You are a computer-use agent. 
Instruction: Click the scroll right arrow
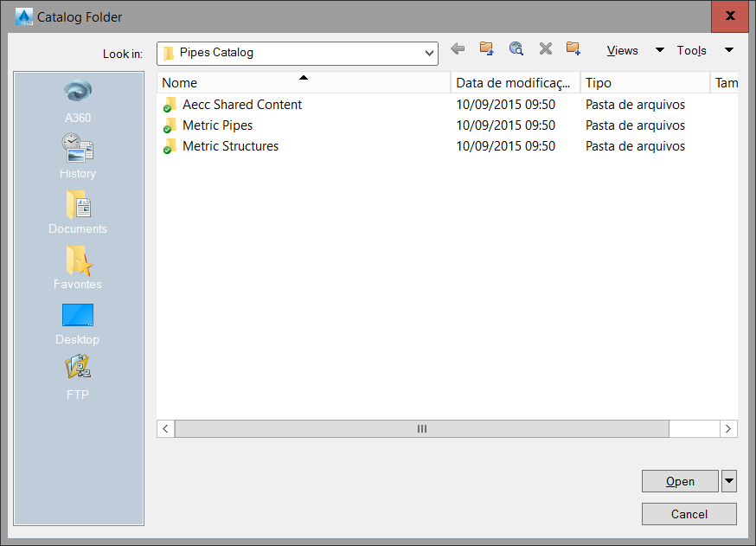(728, 429)
